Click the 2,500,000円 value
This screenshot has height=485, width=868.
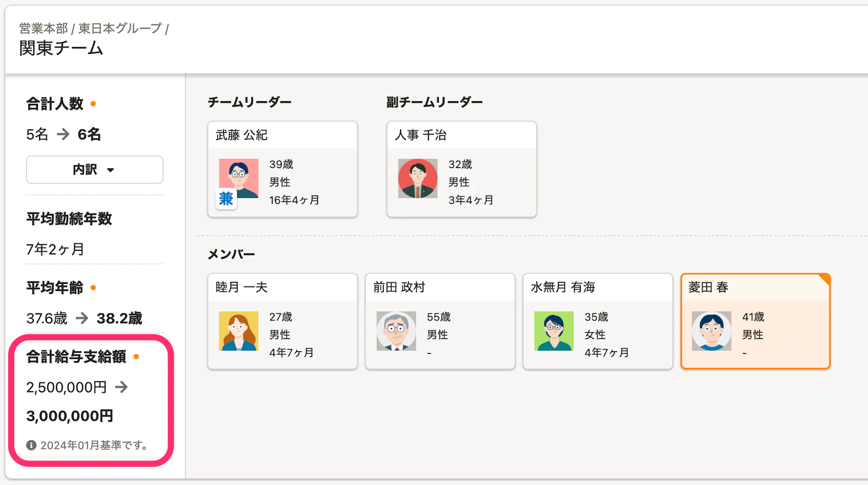click(x=67, y=387)
